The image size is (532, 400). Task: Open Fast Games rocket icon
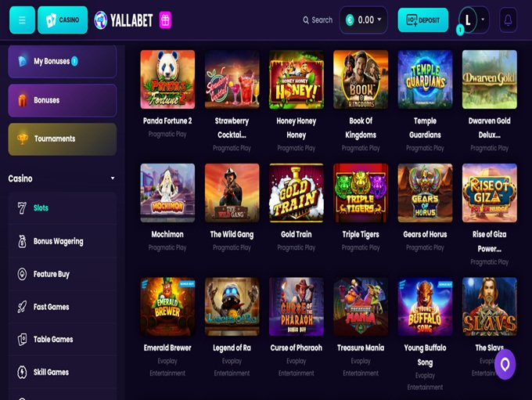pyautogui.click(x=22, y=307)
